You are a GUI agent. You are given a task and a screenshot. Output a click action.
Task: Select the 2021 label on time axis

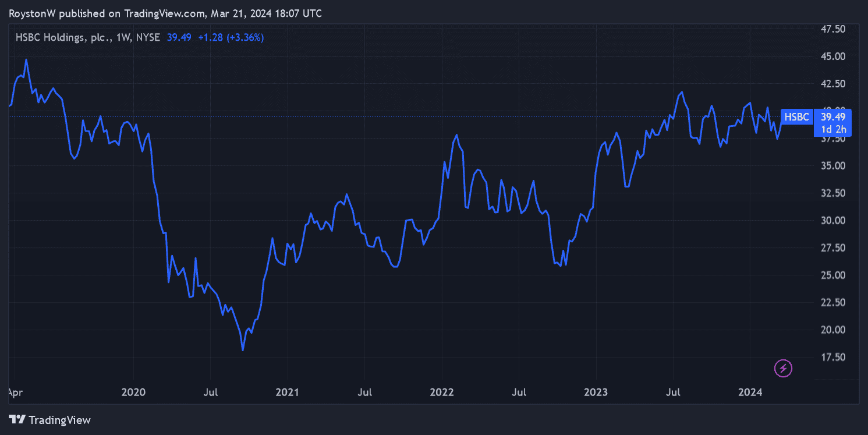point(288,392)
